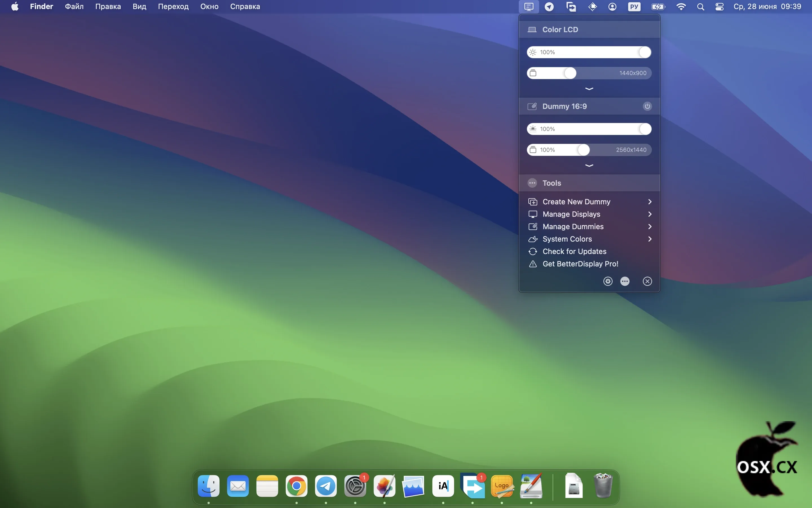812x508 pixels.
Task: Open the Wi-Fi status menu
Action: tap(681, 7)
